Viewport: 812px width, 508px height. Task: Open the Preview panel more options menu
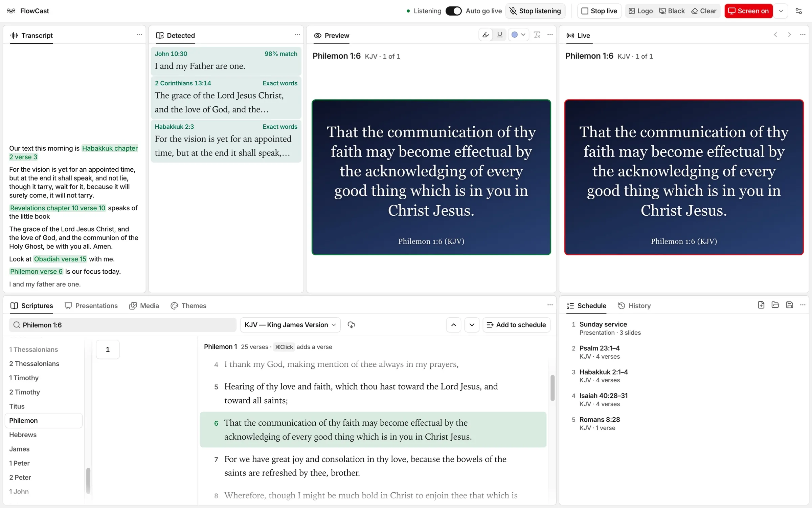[550, 35]
